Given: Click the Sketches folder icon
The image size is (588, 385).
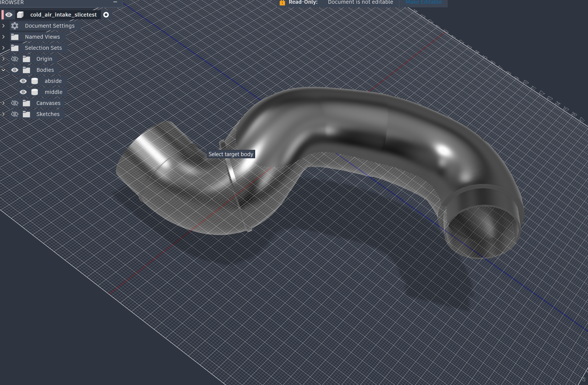Looking at the screenshot, I should click(x=27, y=114).
